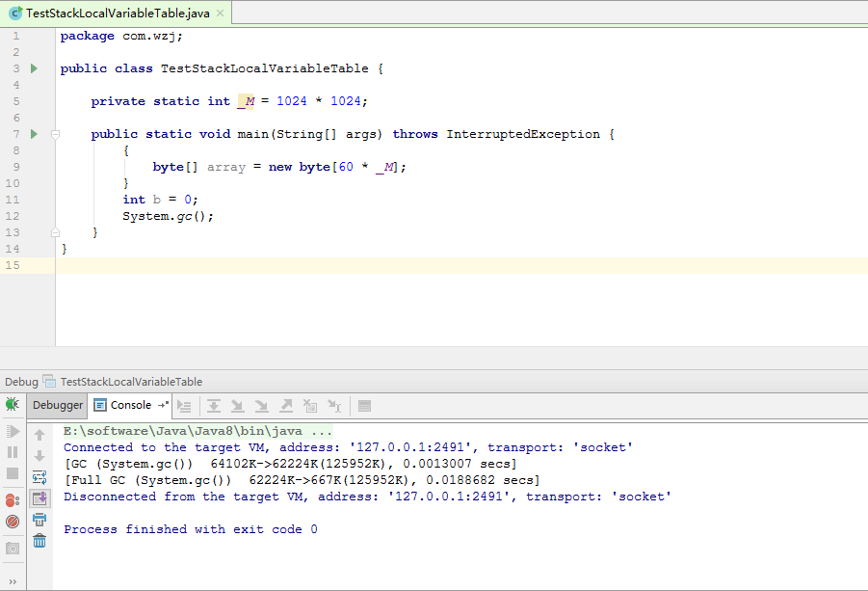Run class from line 3 gutter arrow

pos(35,68)
